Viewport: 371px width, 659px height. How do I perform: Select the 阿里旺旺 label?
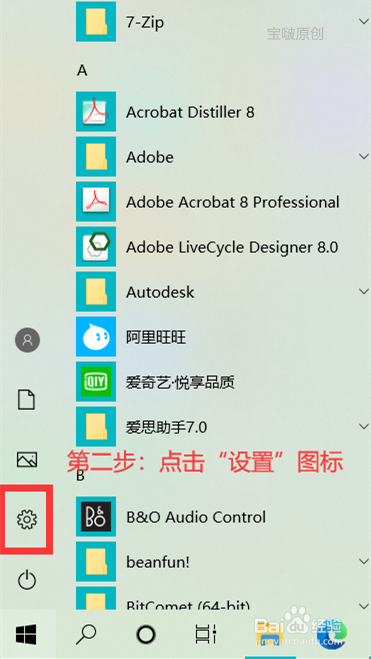pyautogui.click(x=156, y=337)
